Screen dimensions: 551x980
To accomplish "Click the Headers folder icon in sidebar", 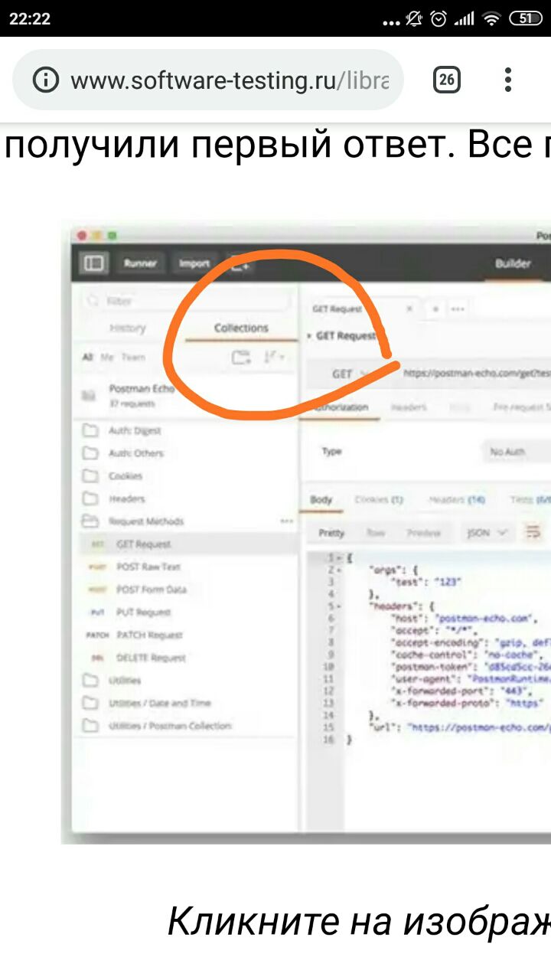I will tap(90, 498).
